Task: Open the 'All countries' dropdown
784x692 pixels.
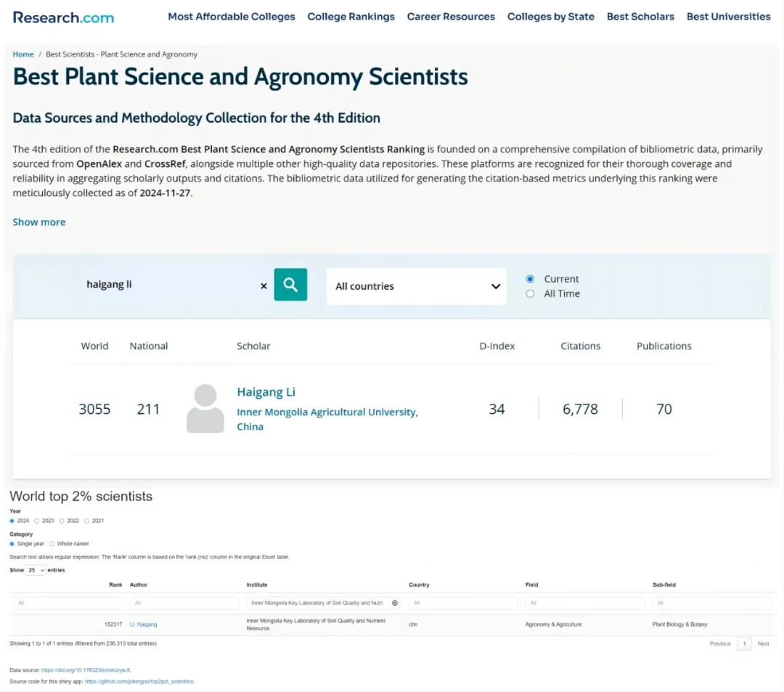Action: pyautogui.click(x=417, y=286)
